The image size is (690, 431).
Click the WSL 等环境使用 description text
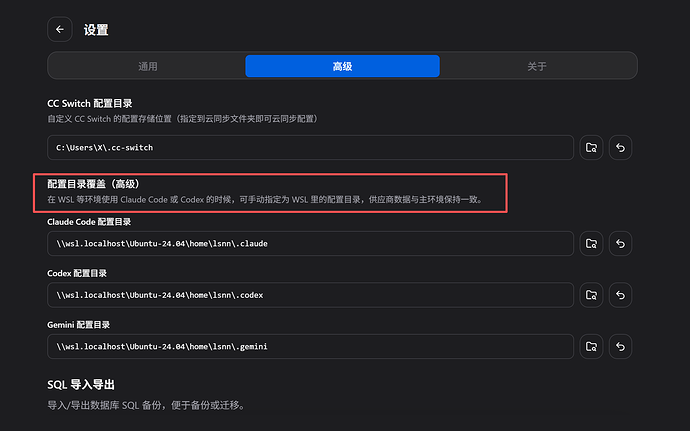point(265,199)
